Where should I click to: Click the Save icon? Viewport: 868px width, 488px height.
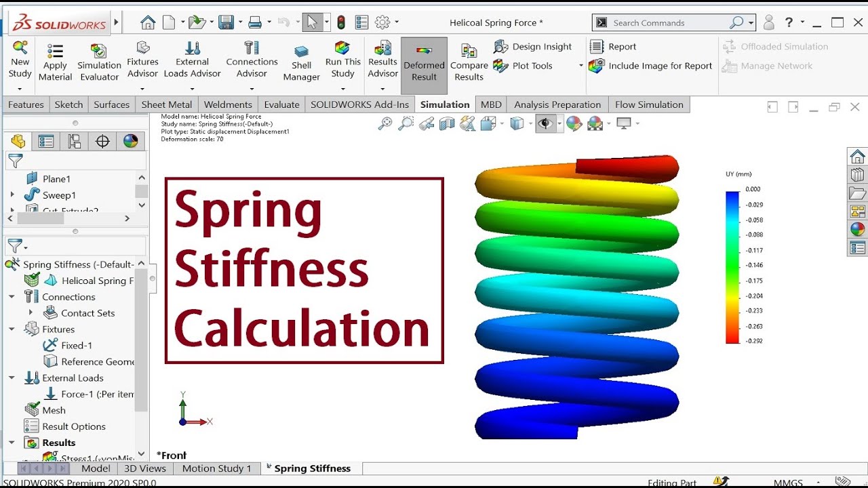coord(226,22)
